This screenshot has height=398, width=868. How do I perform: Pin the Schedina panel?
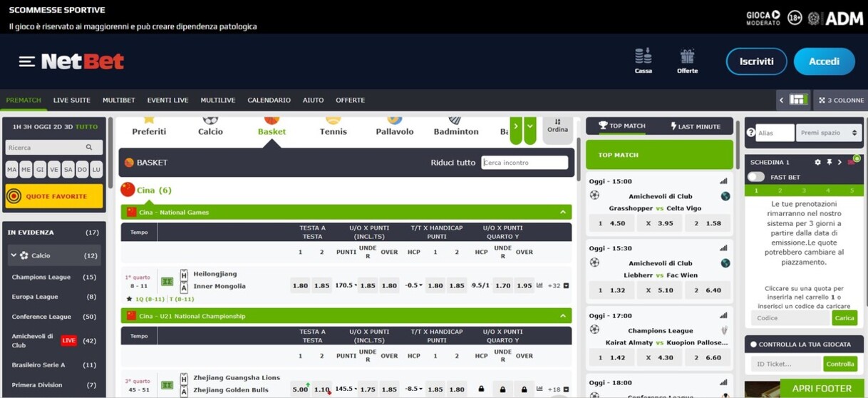pos(829,162)
